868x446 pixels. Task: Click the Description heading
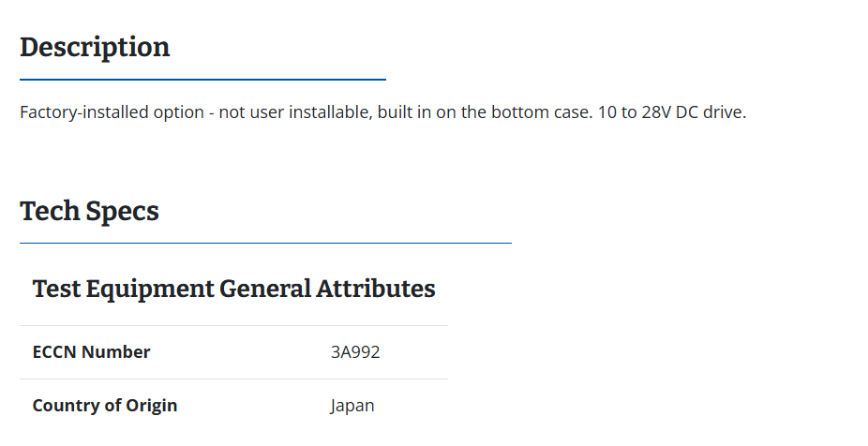coord(95,48)
